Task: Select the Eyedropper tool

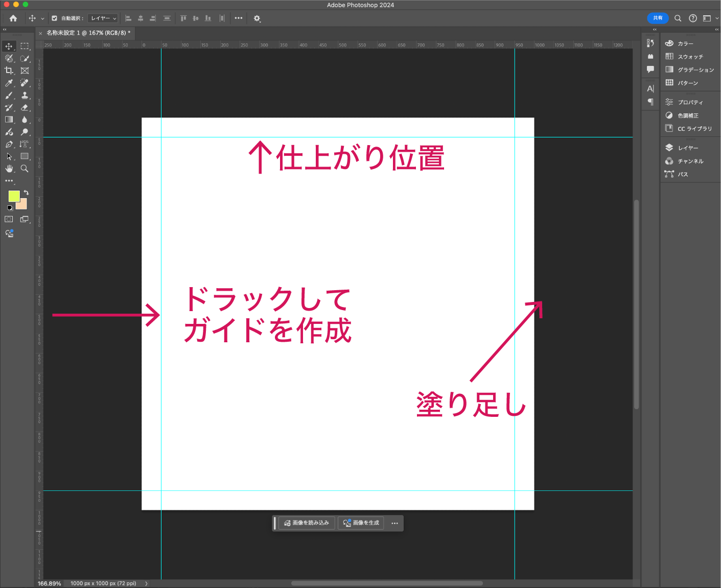Action: point(9,83)
